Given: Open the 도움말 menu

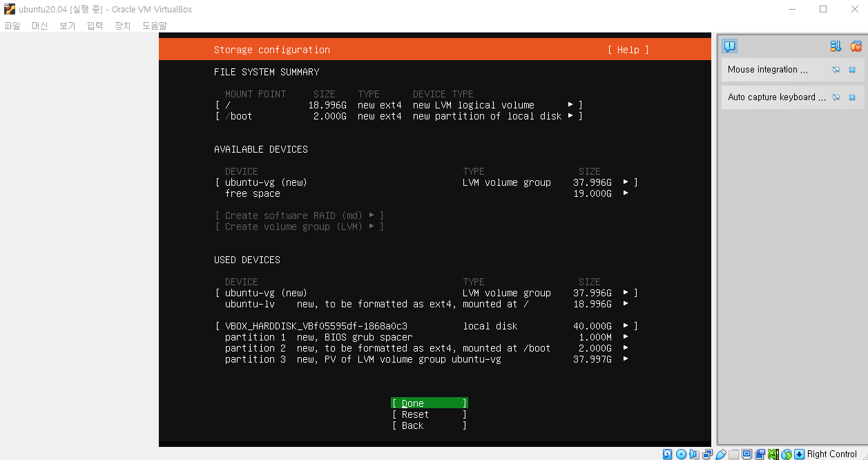Looking at the screenshot, I should [155, 26].
